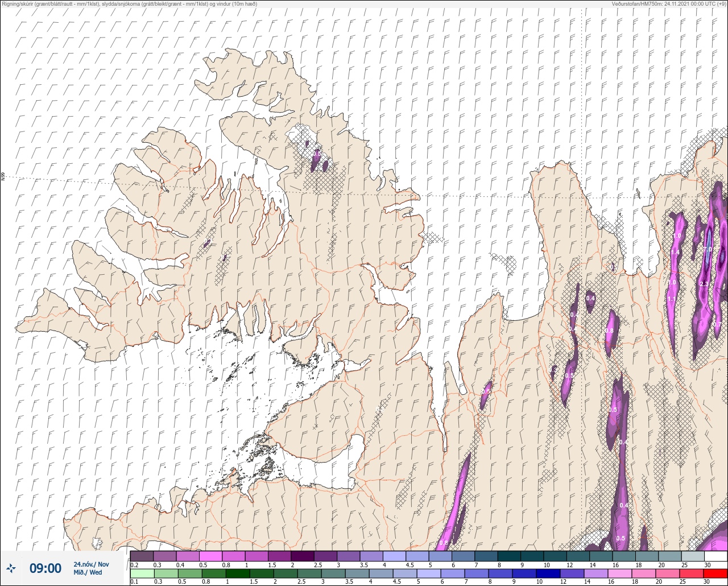Click the 2.3 precipitation value on the map
This screenshot has width=728, height=586.
point(704,284)
